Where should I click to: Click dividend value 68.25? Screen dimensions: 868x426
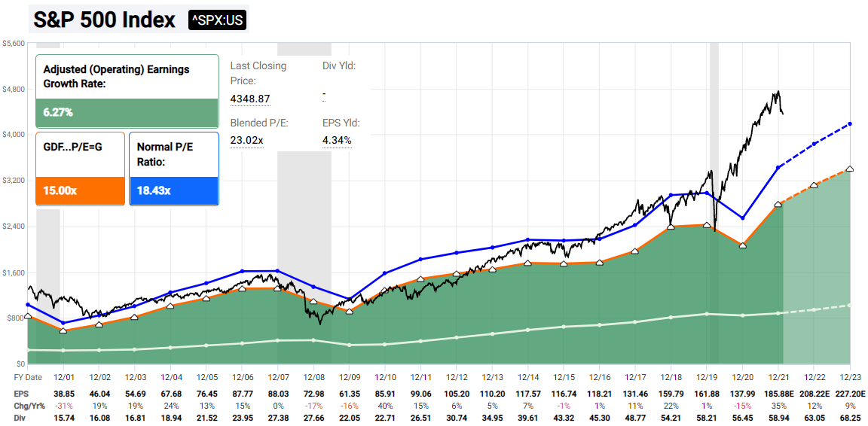point(850,418)
